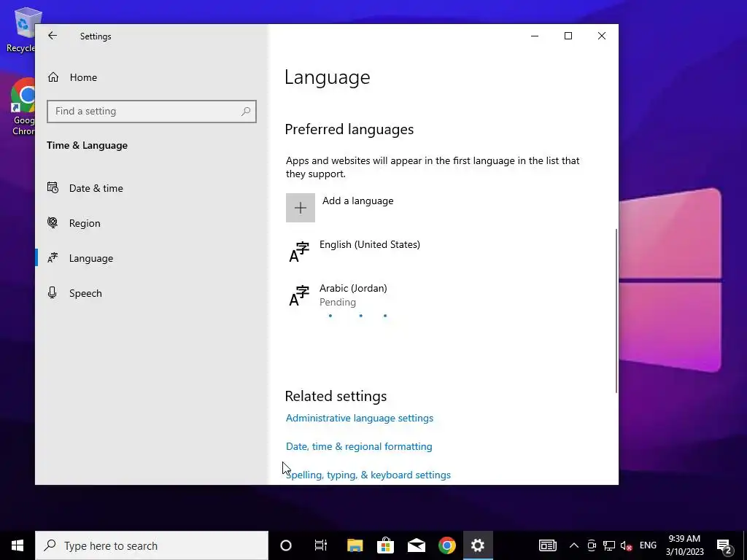This screenshot has height=560, width=747.
Task: Open Task View on the taskbar
Action: (x=321, y=545)
